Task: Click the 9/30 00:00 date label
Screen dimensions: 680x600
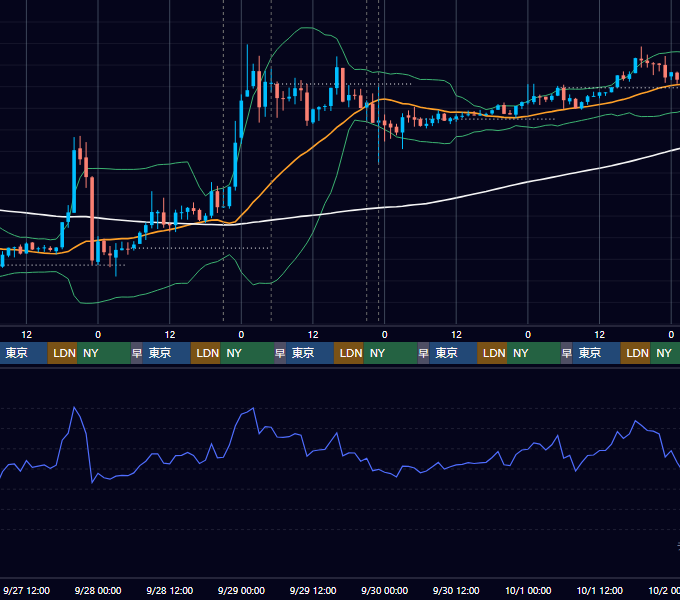Action: (384, 590)
